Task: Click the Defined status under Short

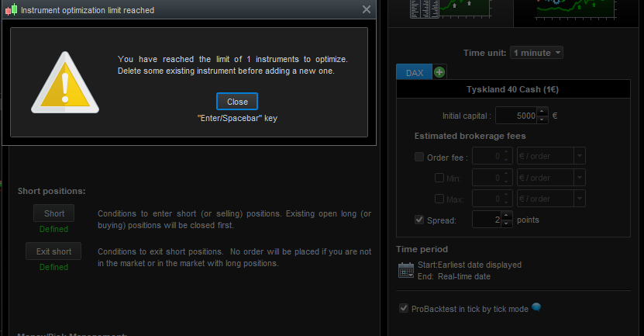Action: tap(53, 229)
